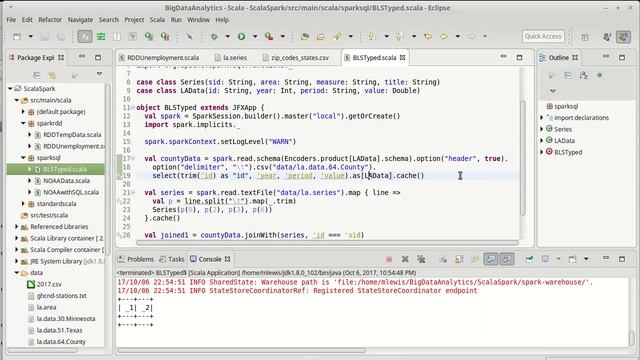Toggle Link with Editor in Package Explorer

(x=52, y=75)
